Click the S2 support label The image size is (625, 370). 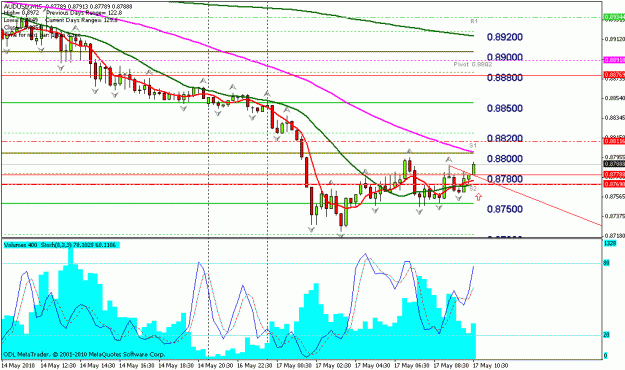473,188
